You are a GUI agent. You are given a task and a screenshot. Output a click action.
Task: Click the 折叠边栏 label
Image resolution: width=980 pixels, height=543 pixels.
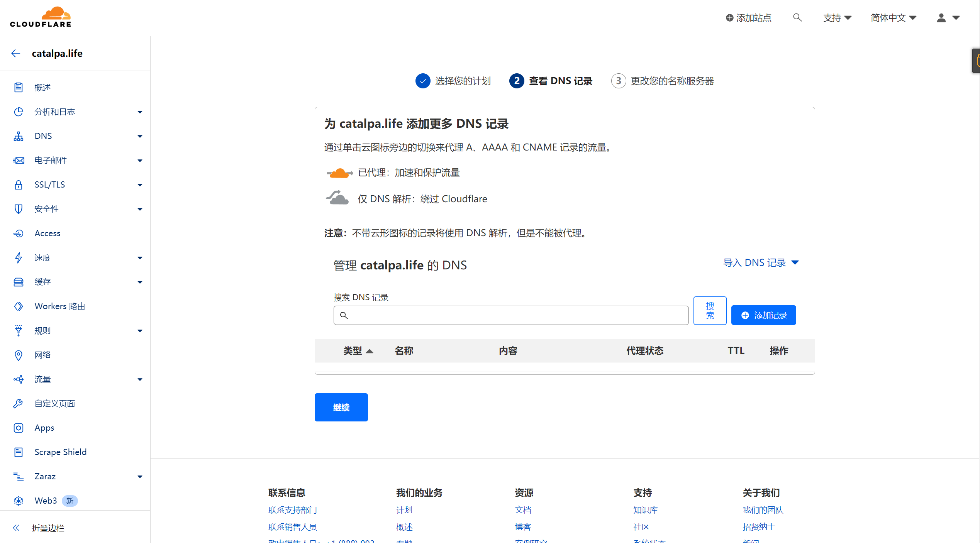pyautogui.click(x=48, y=528)
